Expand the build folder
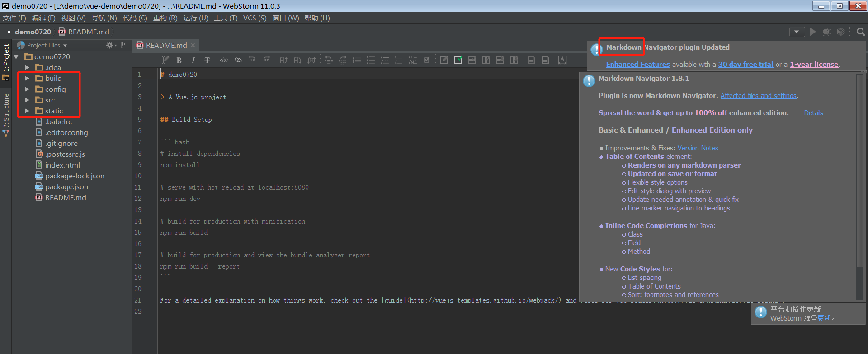The image size is (868, 354). (27, 78)
